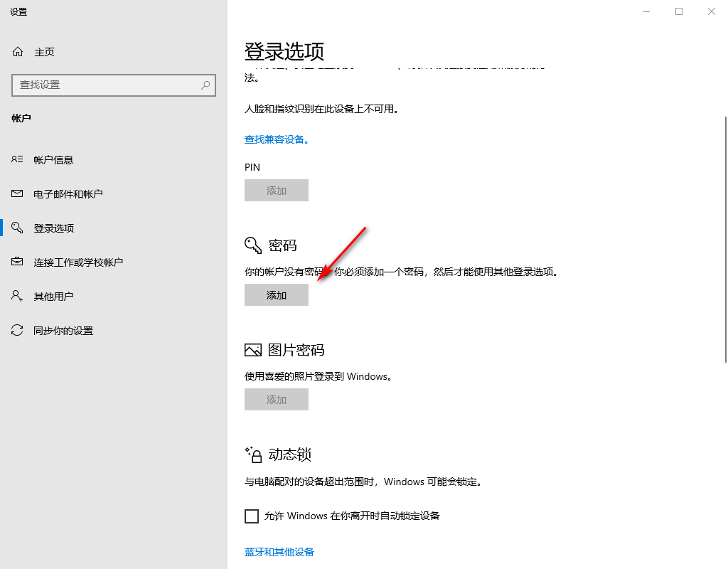This screenshot has height=569, width=728.
Task: Click the lock icon beside 动态锁 heading
Action: pyautogui.click(x=253, y=454)
